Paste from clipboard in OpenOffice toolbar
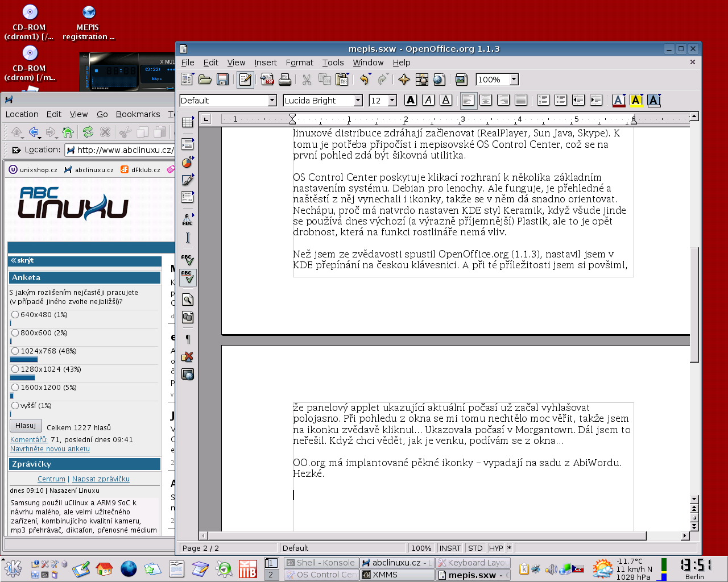The image size is (728, 582). tap(342, 80)
